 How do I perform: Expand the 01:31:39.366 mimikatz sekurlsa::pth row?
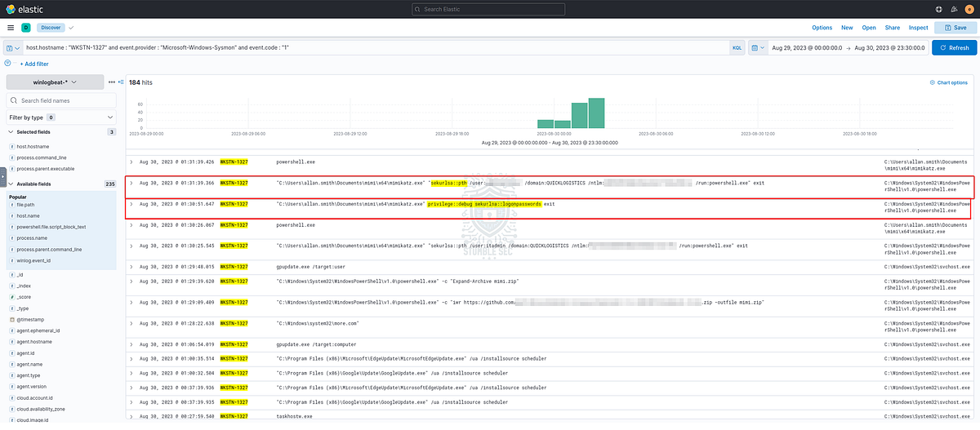131,183
